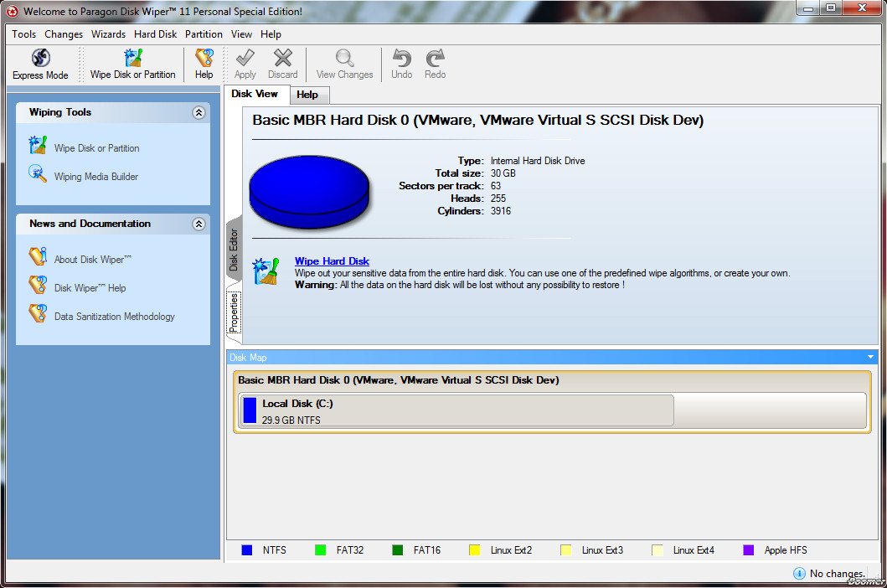Click the Wiping Tools panel header
Viewport: 887px width, 588px height.
113,112
